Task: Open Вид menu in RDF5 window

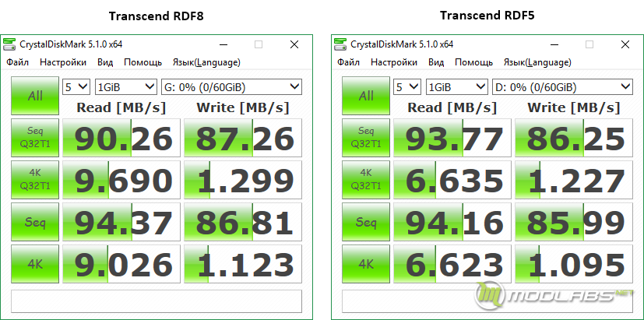Action: [x=436, y=62]
